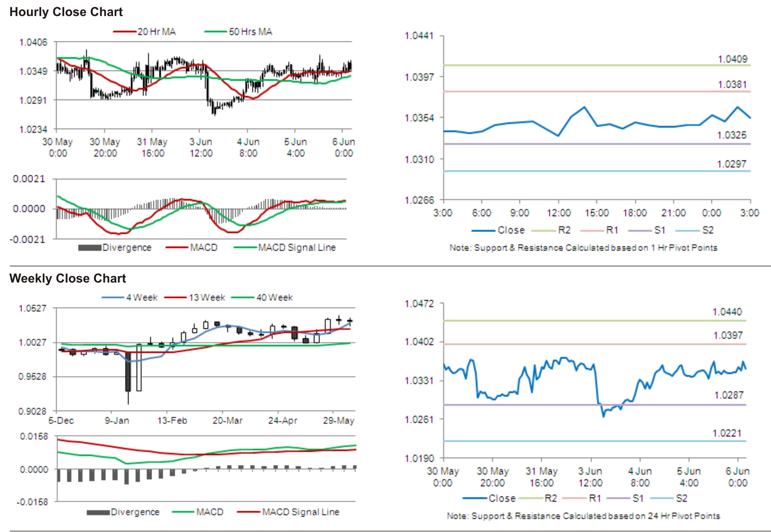Click the 21:00 time axis label
Screen dimensions: 771x532
673,213
